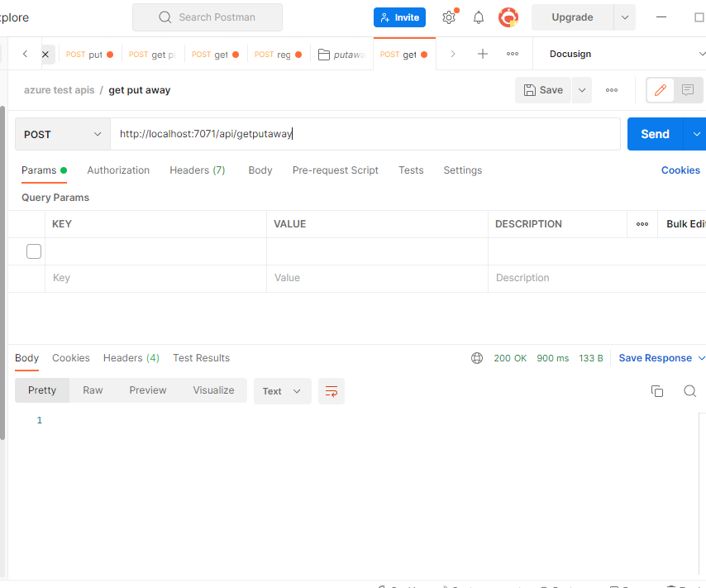Open azure test apis breadcrumb link
Image resolution: width=706 pixels, height=588 pixels.
pos(59,90)
